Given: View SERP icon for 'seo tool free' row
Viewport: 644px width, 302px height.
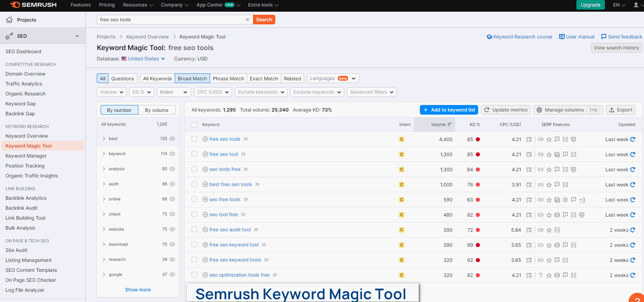Looking at the screenshot, I should [529, 215].
